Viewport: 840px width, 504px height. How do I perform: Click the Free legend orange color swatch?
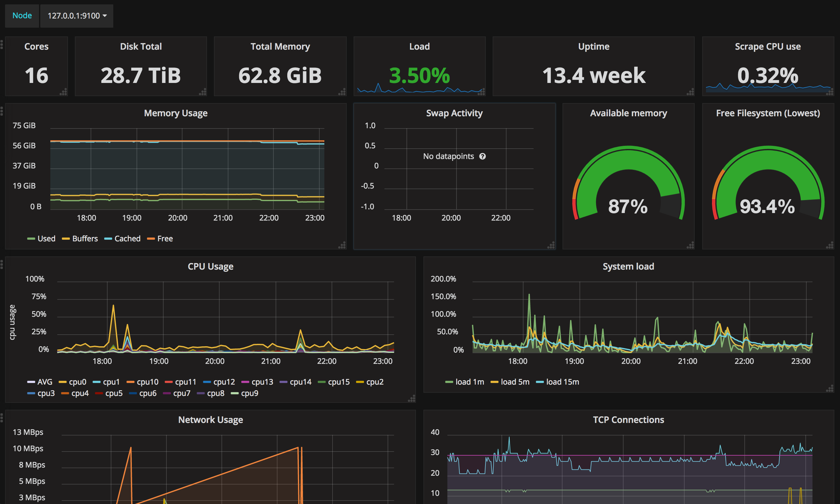click(x=151, y=239)
